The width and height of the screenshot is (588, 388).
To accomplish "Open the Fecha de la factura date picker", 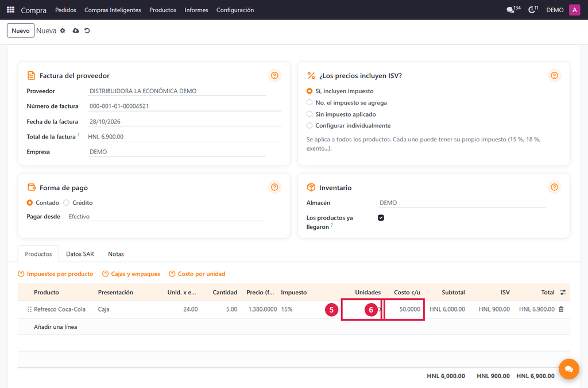I will (184, 122).
